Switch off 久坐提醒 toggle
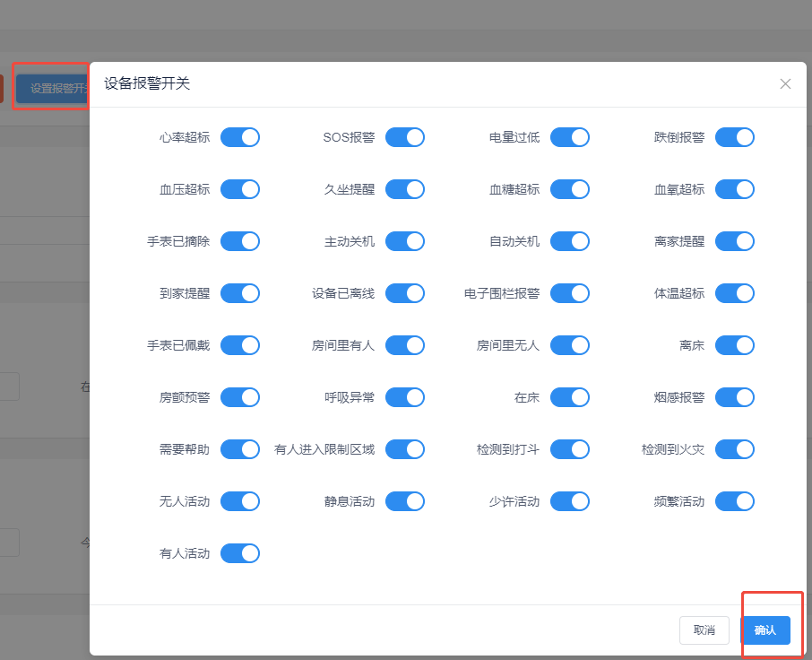The width and height of the screenshot is (812, 660). coord(405,189)
